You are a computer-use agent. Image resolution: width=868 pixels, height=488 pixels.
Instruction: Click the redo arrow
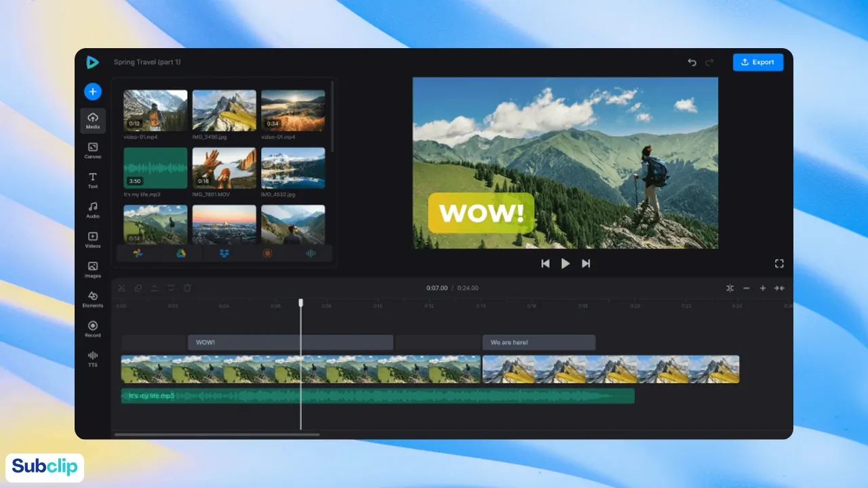pos(709,62)
